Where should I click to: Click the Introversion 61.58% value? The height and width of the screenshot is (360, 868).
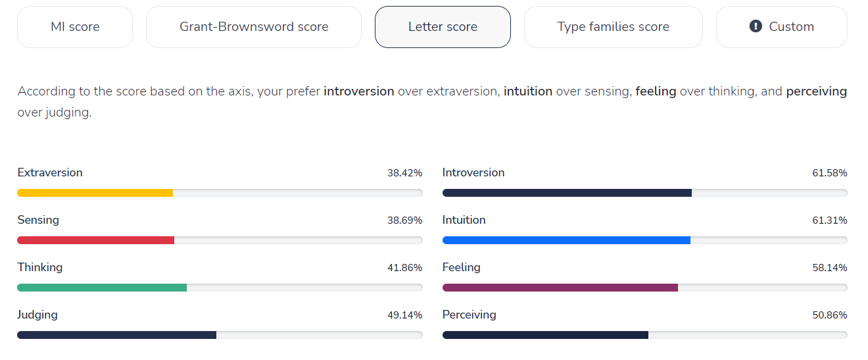tap(829, 173)
